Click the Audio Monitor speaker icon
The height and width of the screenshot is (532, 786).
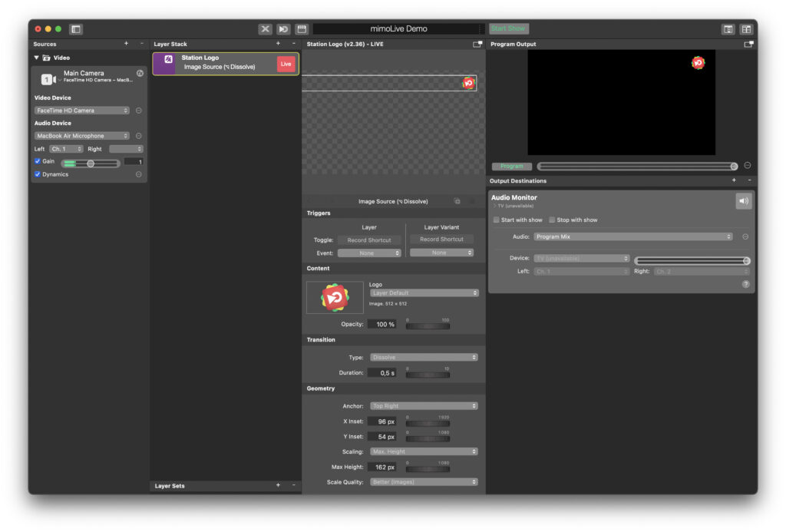click(743, 201)
